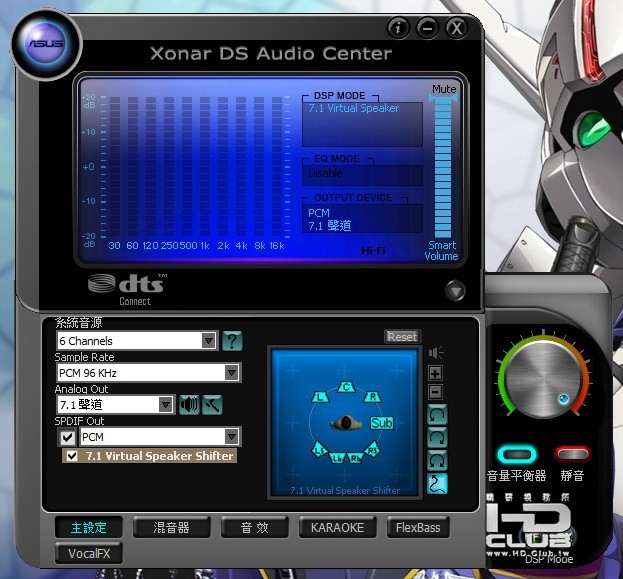Screen dimensions: 623x579
Task: Click the 16k equalizer band column
Action: pos(277,167)
